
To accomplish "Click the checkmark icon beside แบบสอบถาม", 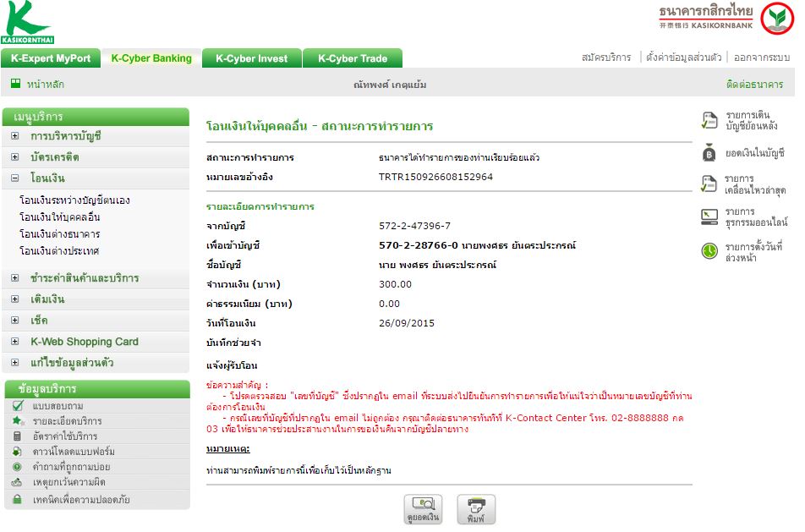I will pos(18,406).
